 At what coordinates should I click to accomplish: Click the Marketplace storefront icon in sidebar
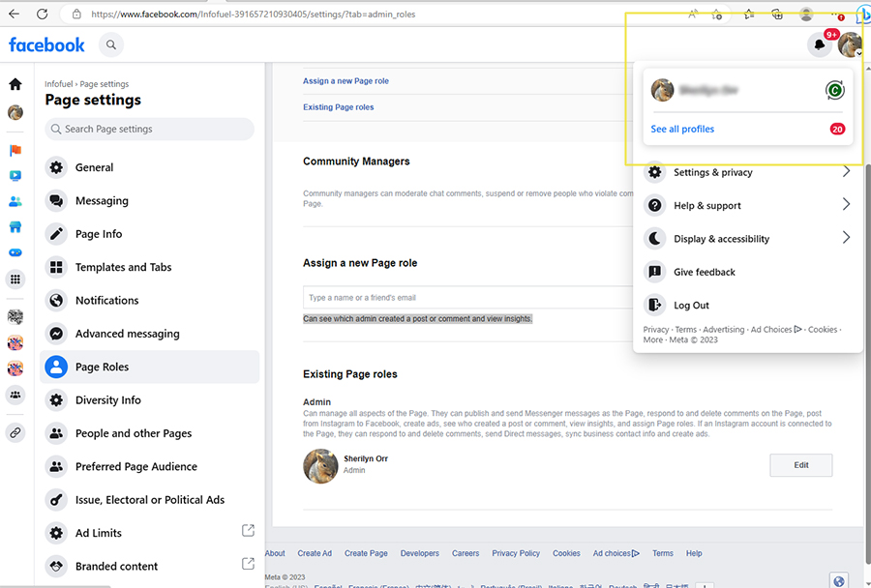pyautogui.click(x=15, y=227)
